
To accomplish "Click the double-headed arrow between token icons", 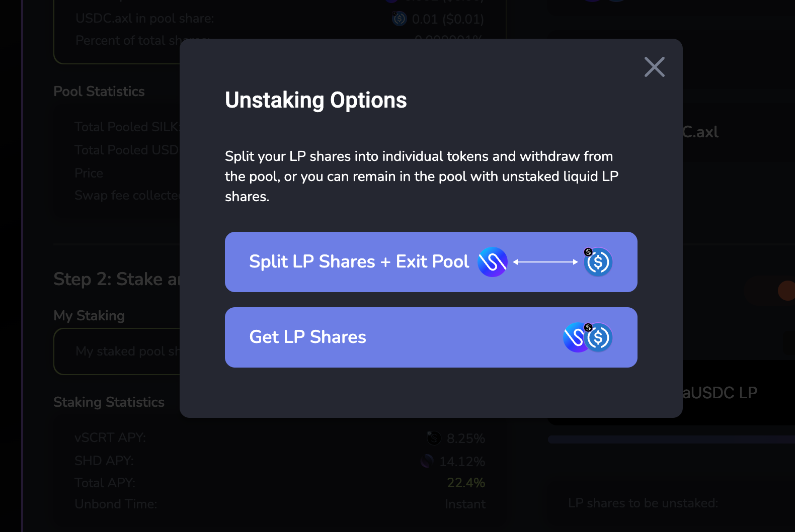I will click(x=545, y=262).
